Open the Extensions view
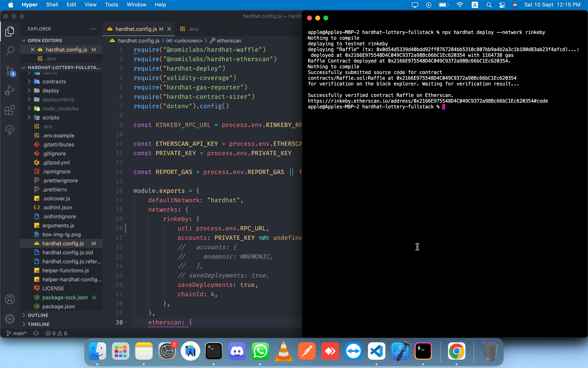Viewport: 588px width, 368px height. 10,110
